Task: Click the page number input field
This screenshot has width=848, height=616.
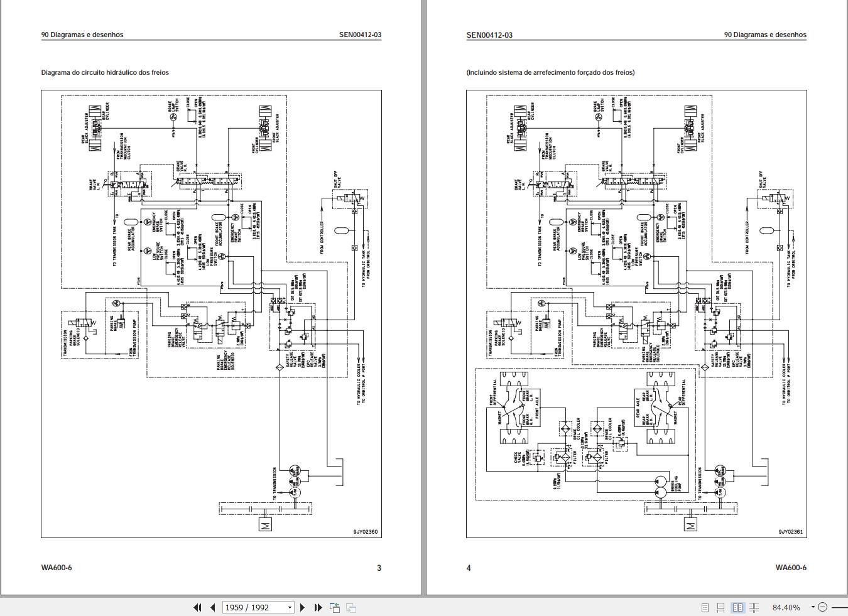Action: click(251, 607)
